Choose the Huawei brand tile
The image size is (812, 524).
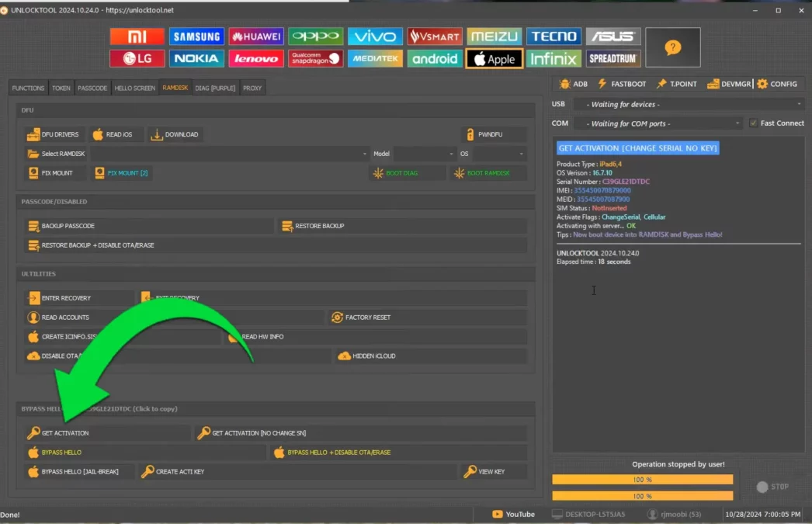(x=256, y=36)
